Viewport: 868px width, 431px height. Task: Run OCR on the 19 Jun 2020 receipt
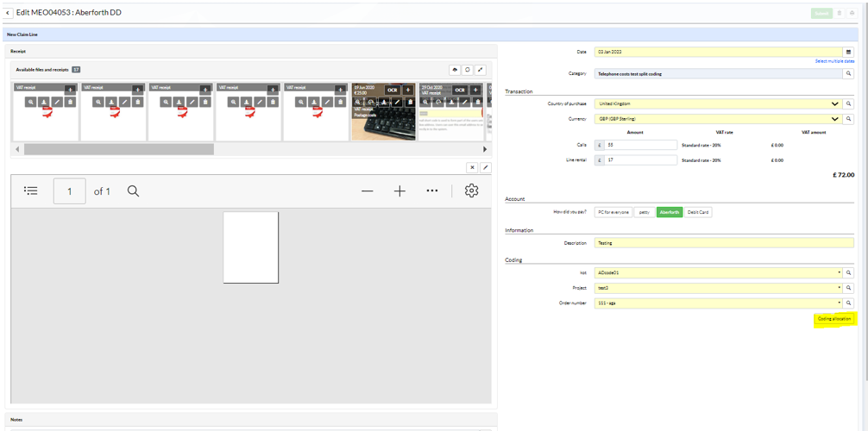(x=393, y=90)
